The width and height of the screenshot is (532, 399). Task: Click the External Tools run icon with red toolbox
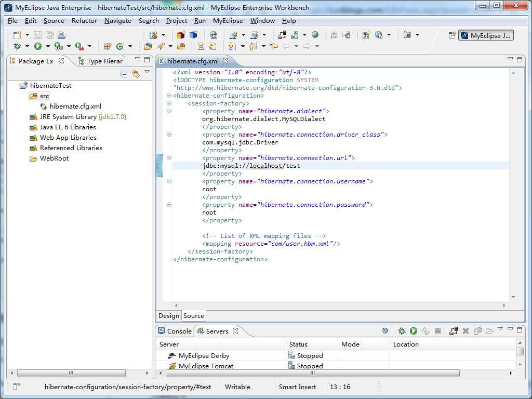point(79,46)
